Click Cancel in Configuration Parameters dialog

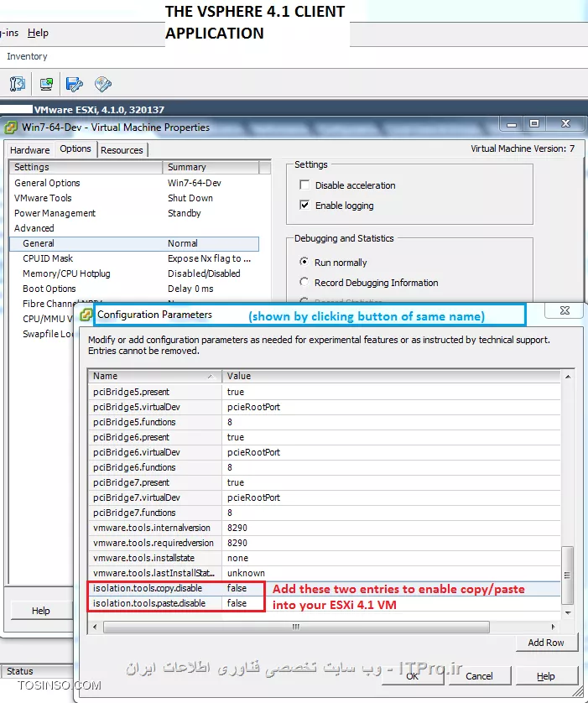point(479,676)
